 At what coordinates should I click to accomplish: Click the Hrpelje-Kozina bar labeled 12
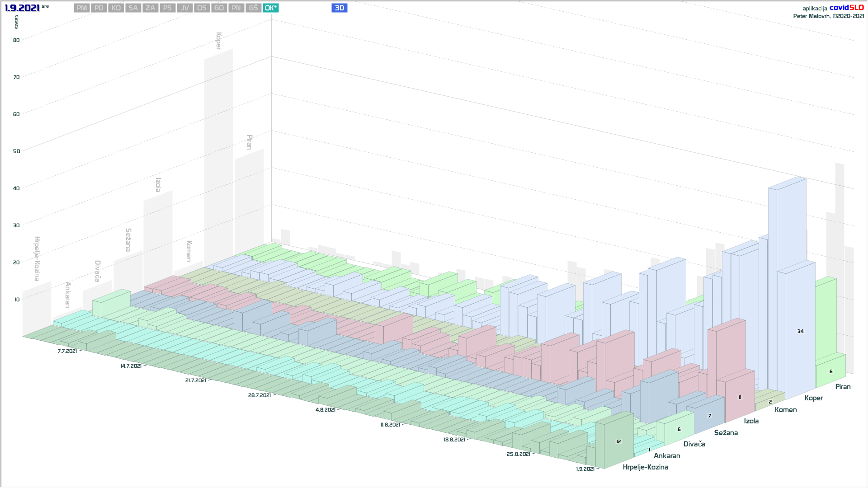click(x=618, y=441)
